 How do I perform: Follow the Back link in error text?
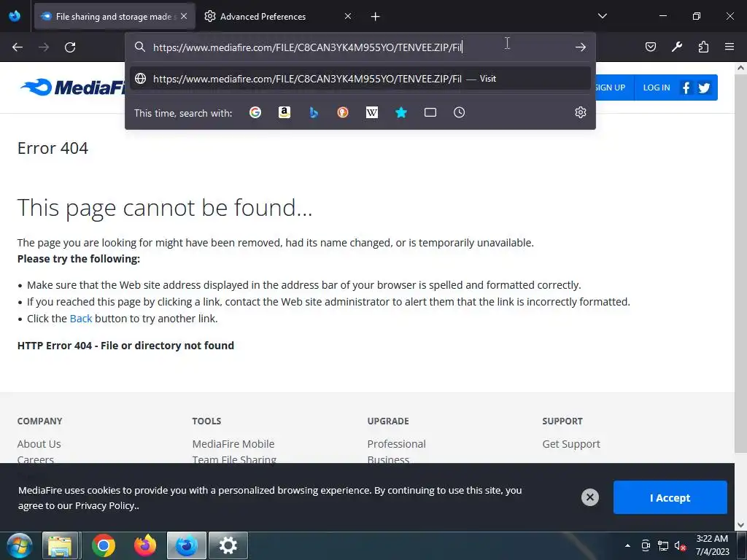81,319
